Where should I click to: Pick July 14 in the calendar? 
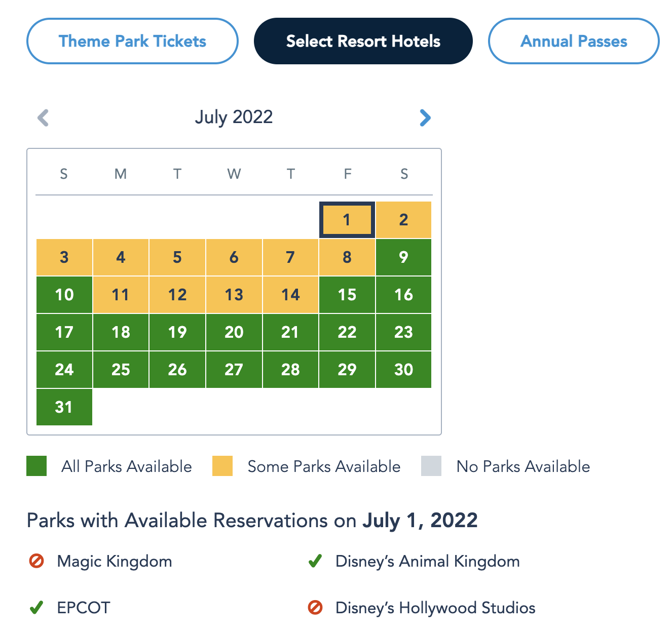tap(290, 295)
